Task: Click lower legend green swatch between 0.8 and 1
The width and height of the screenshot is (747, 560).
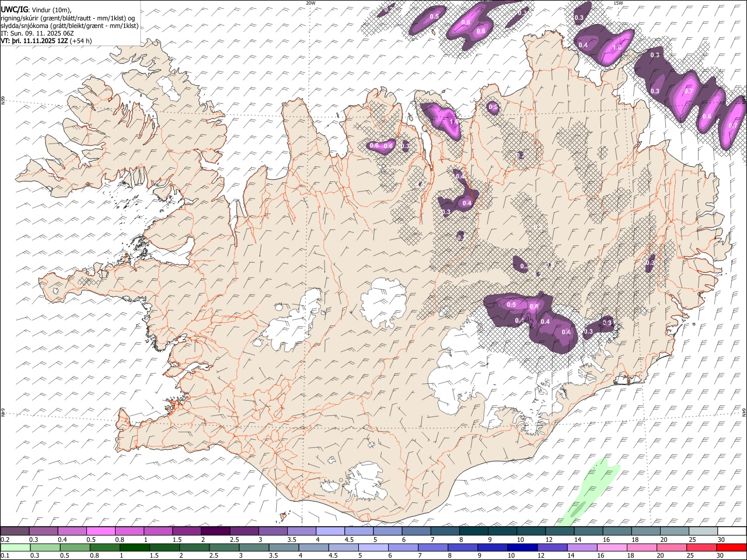Action: 104,547
